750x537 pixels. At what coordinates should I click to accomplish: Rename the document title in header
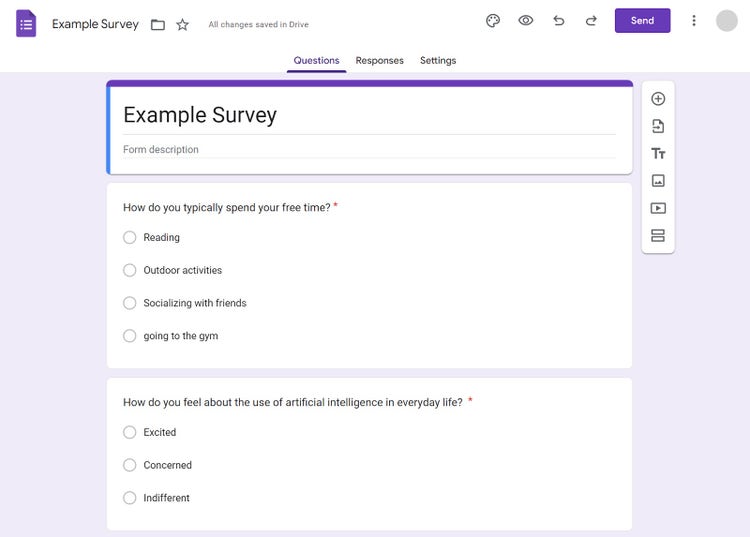[95, 24]
